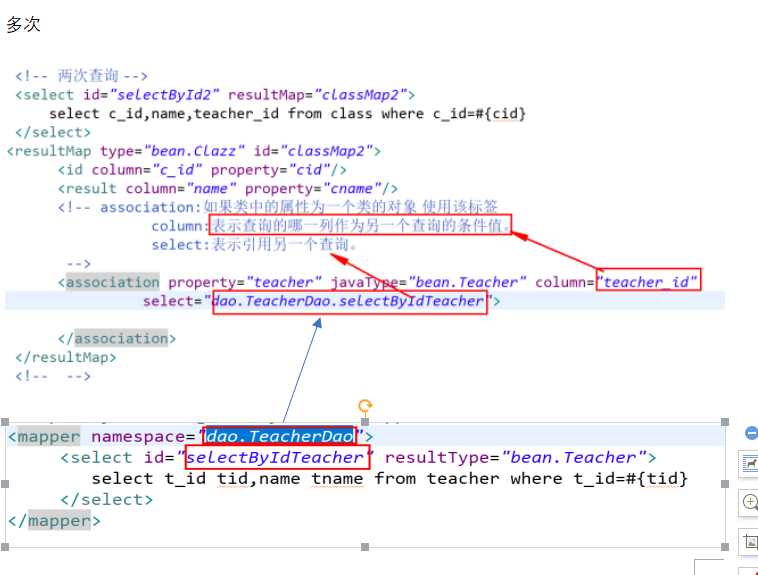The width and height of the screenshot is (758, 575).
Task: Click the closing '</resultMap>' tag text
Action: [66, 357]
